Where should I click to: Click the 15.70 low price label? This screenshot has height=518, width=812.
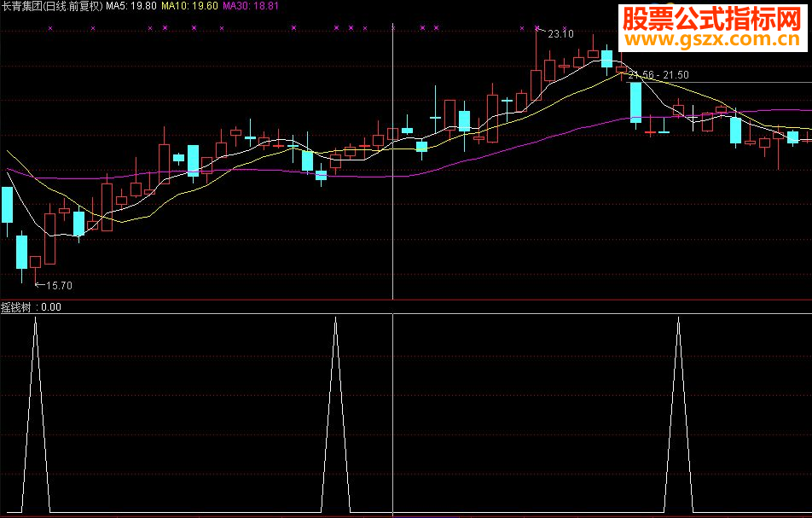[59, 285]
